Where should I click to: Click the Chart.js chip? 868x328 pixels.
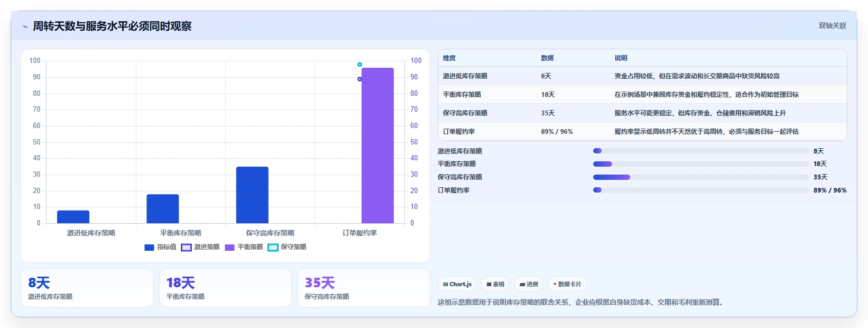click(457, 284)
